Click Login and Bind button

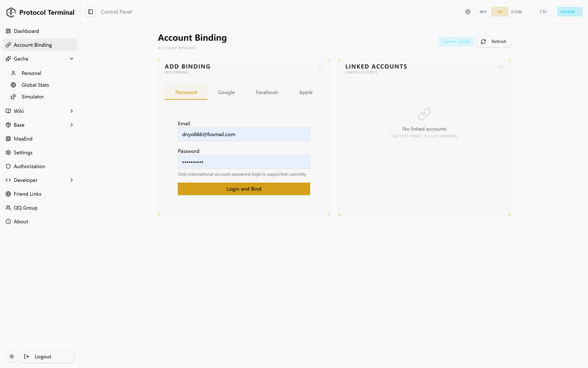pos(244,189)
